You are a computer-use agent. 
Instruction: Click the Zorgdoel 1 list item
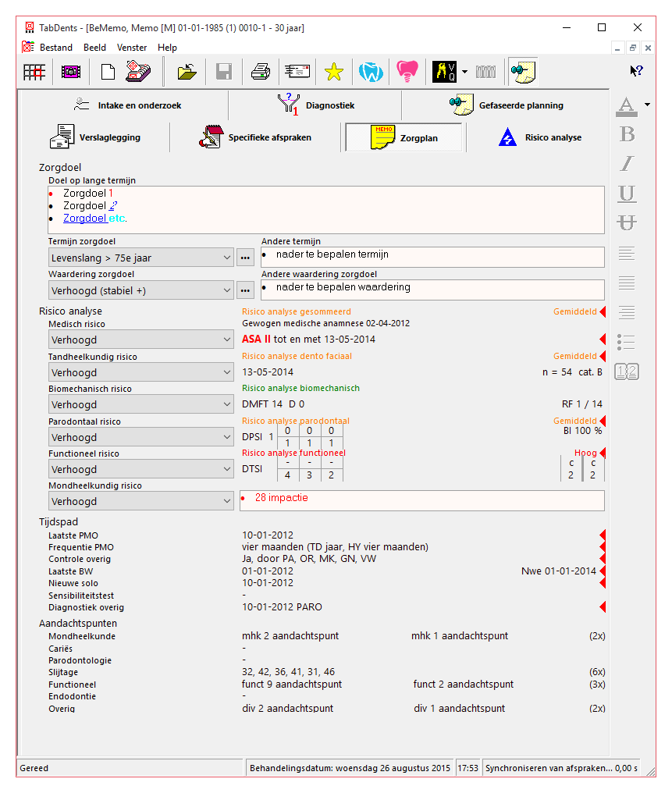[88, 194]
